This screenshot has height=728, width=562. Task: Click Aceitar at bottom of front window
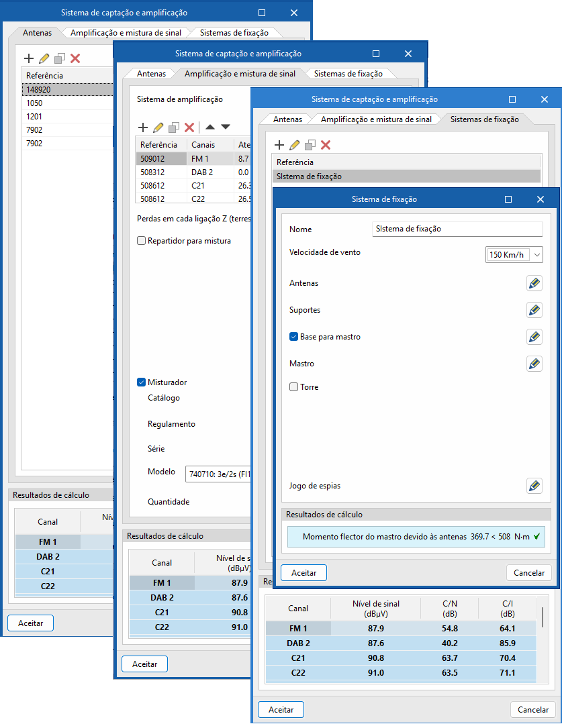point(281,710)
